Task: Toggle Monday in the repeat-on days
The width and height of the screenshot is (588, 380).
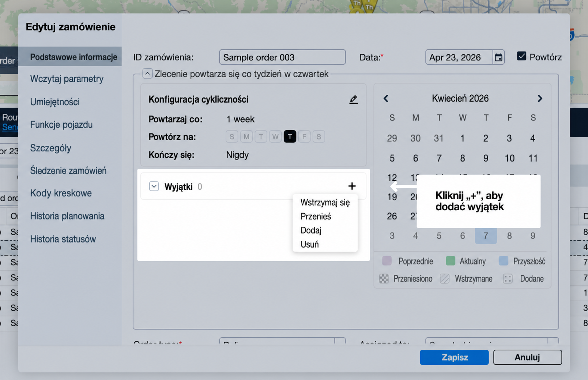Action: pos(246,137)
